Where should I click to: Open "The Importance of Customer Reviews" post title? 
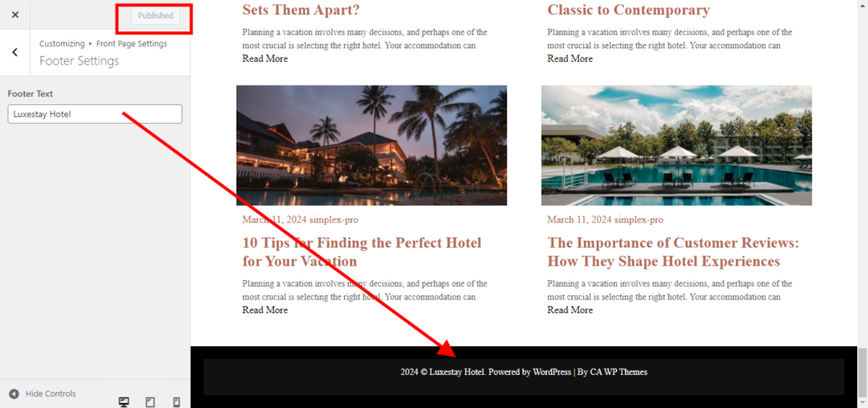(x=673, y=251)
